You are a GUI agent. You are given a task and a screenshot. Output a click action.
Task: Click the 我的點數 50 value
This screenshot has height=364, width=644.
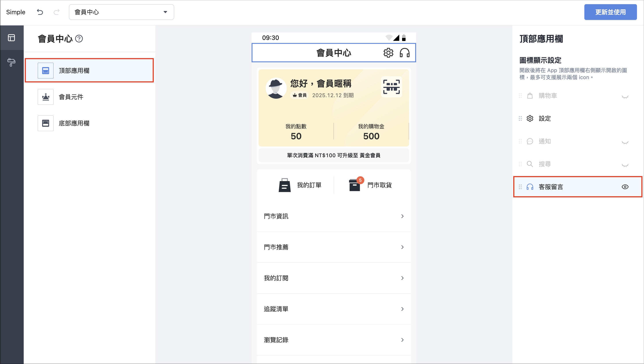[296, 136]
